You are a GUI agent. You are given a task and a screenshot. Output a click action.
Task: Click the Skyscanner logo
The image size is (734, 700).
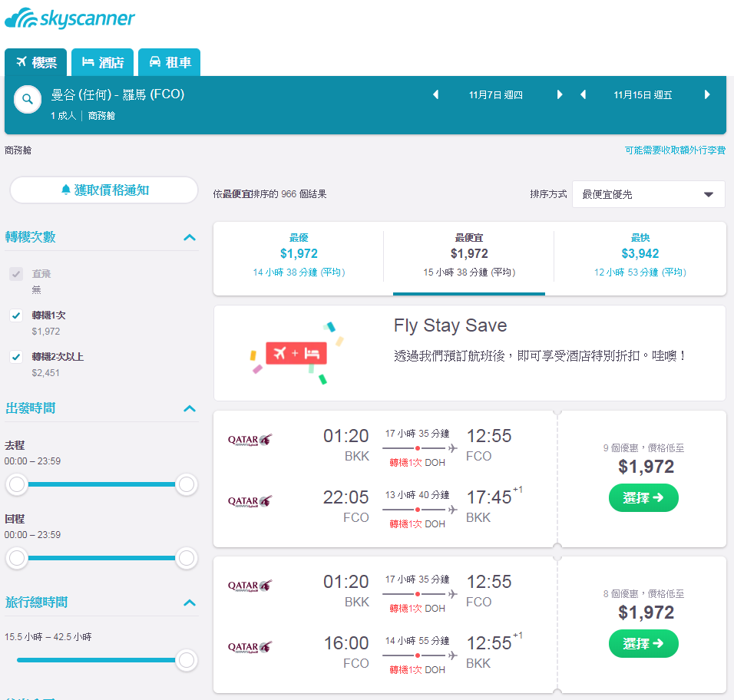click(x=69, y=18)
